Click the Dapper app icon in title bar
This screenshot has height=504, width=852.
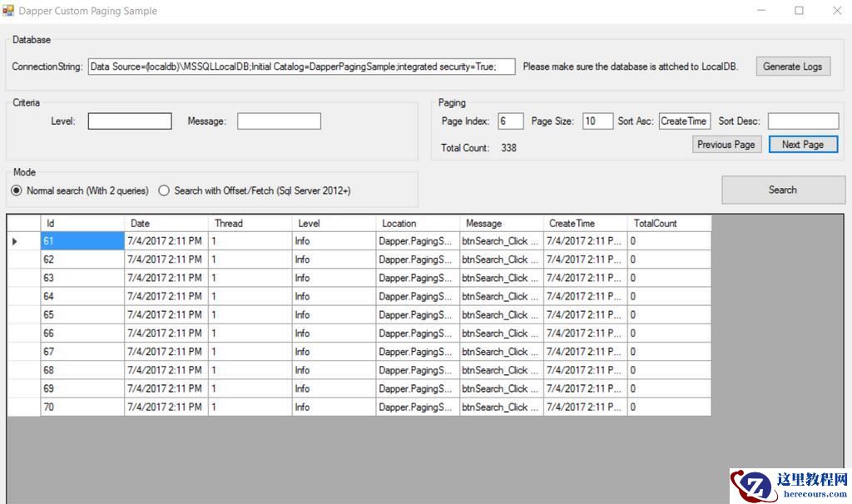point(8,11)
